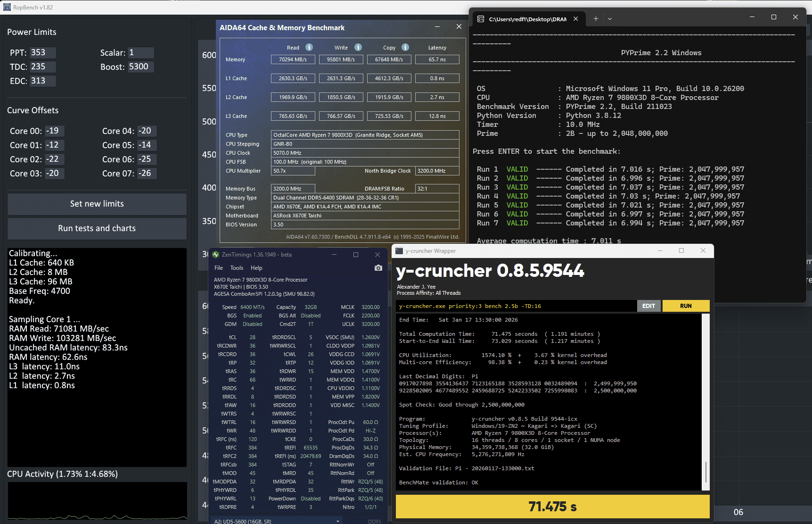Click the y-cruncher command line field

click(517, 306)
